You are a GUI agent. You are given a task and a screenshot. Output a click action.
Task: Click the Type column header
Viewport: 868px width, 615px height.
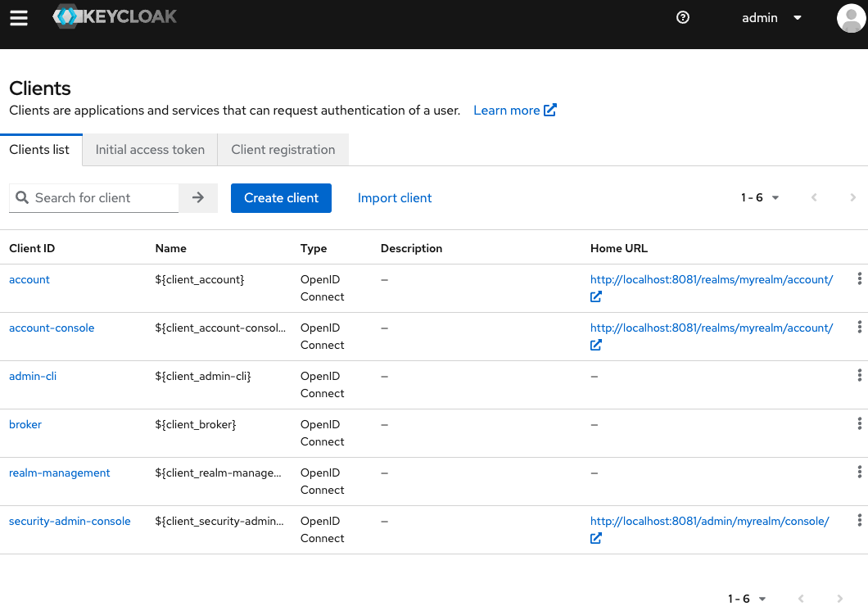point(314,249)
